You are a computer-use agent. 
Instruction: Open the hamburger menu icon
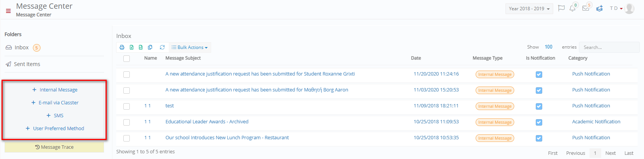point(8,11)
